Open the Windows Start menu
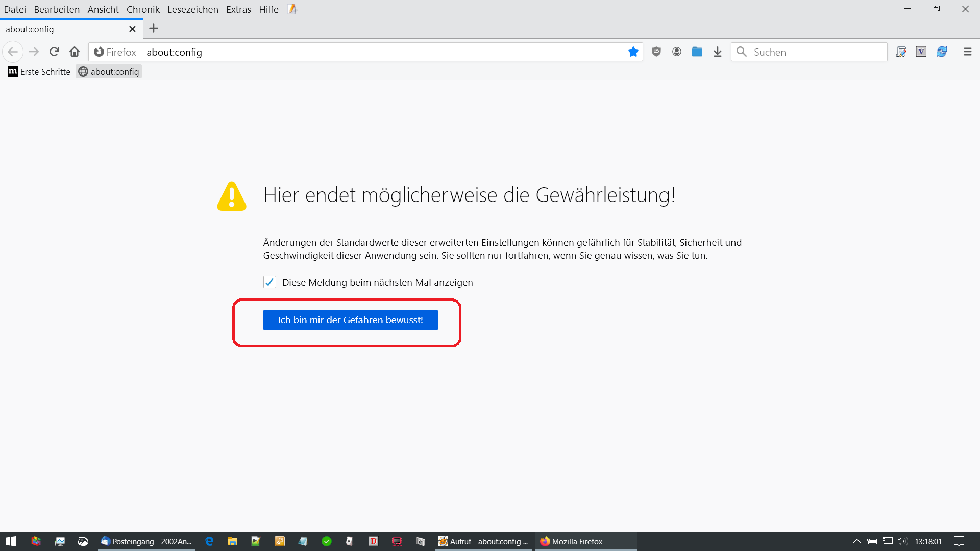Viewport: 980px width, 551px height. coord(11,541)
